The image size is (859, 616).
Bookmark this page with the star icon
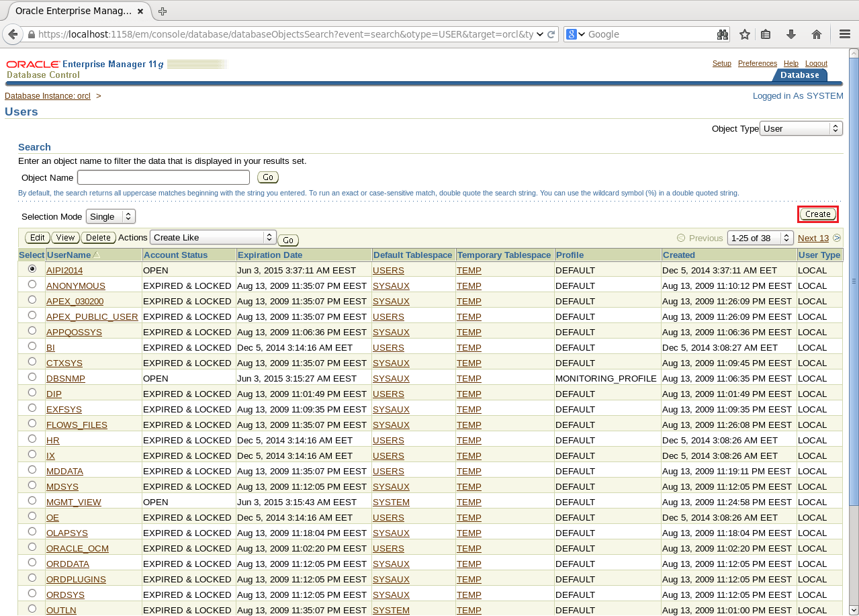pos(745,34)
